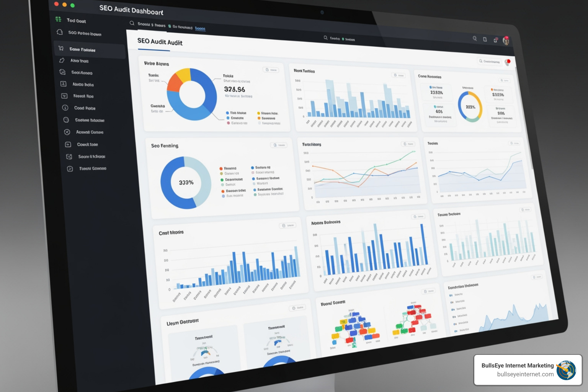
Task: Click the small button on the Virire Biqms card
Action: 271,70
